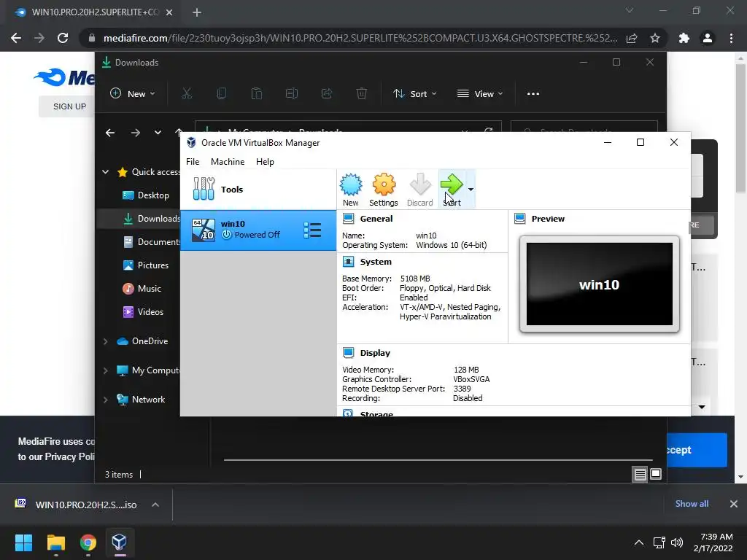
Task: Open Explorer recent locations chevron
Action: (158, 133)
